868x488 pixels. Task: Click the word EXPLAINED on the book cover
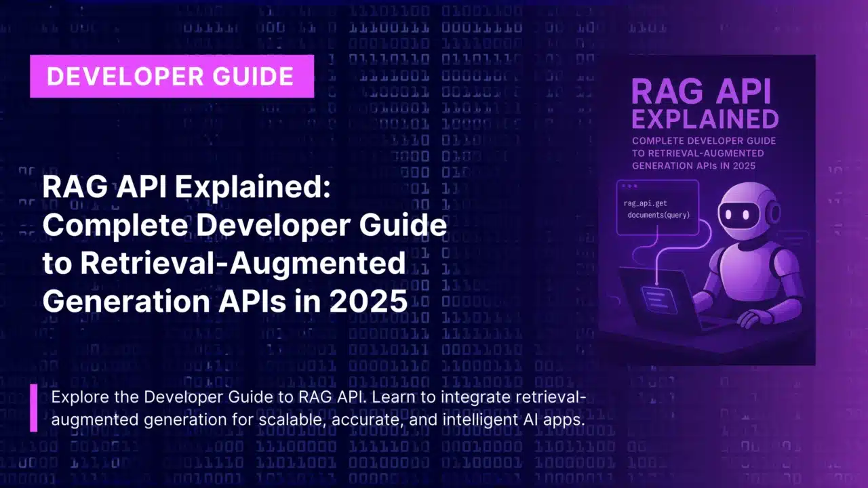tap(705, 119)
